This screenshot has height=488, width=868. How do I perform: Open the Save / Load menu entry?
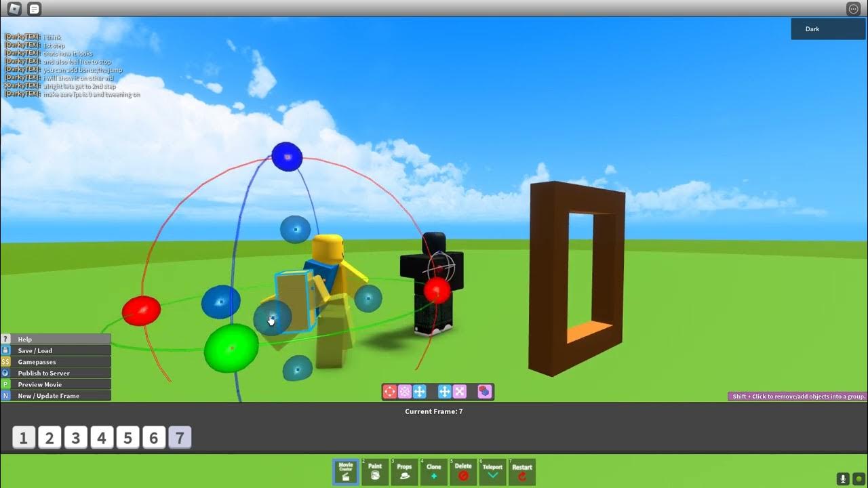(x=56, y=350)
